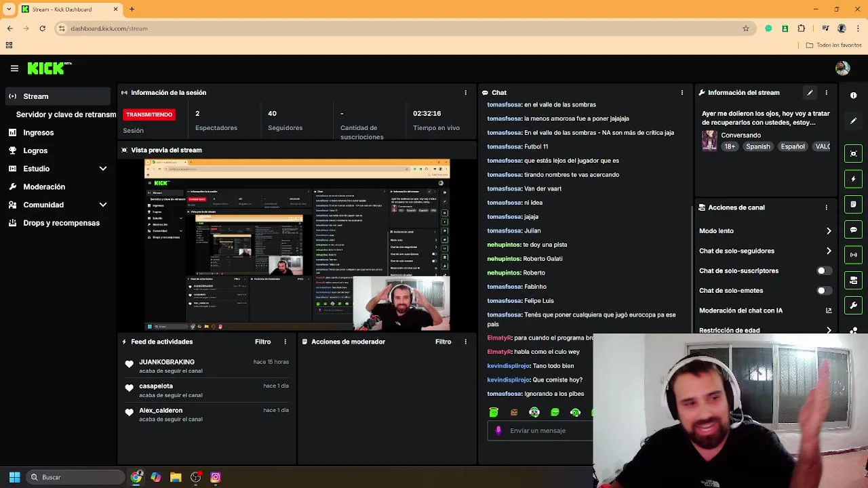Viewport: 868px width, 488px height.
Task: Click username kevindlspirojo on Que comiste hoy message
Action: 509,380
